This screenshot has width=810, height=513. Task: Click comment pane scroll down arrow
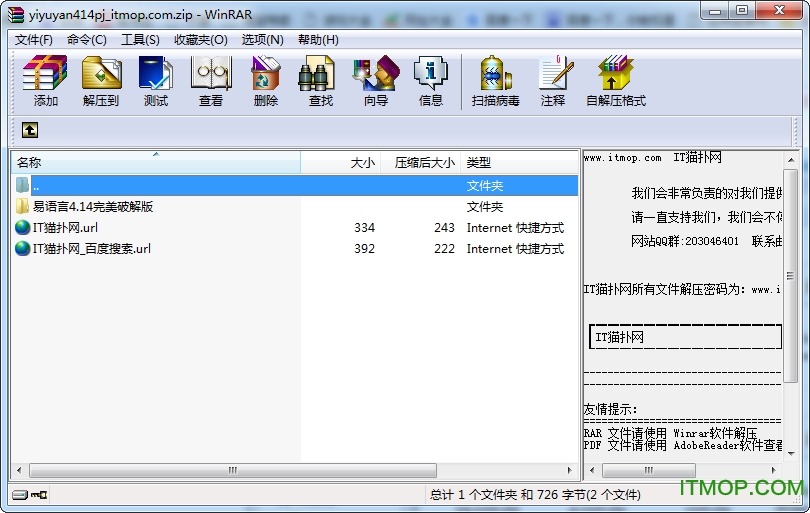pos(791,453)
